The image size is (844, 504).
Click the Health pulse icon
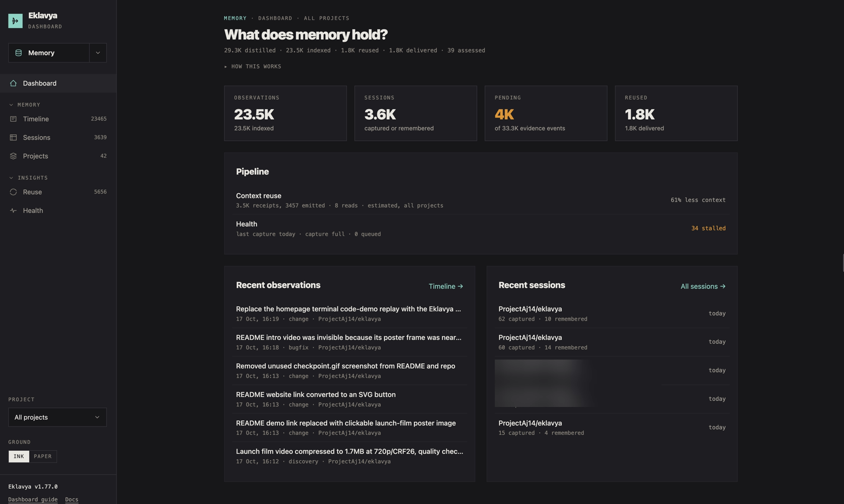(x=13, y=210)
